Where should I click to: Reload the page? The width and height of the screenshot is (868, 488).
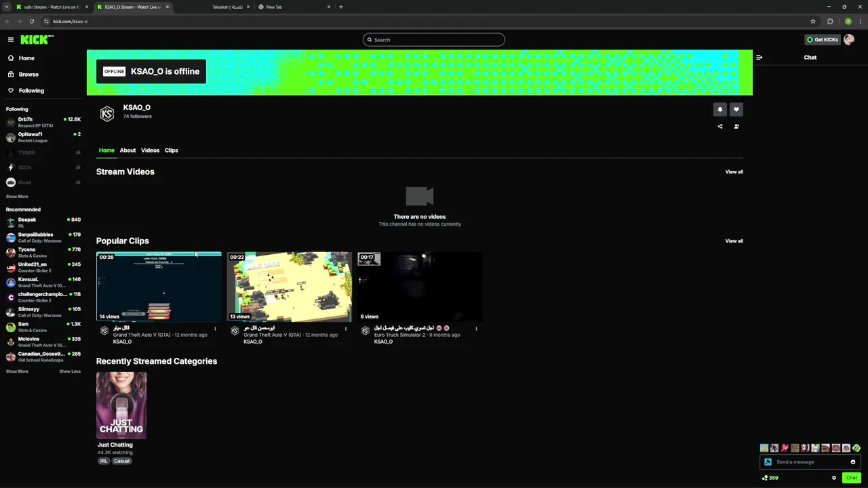tap(31, 21)
